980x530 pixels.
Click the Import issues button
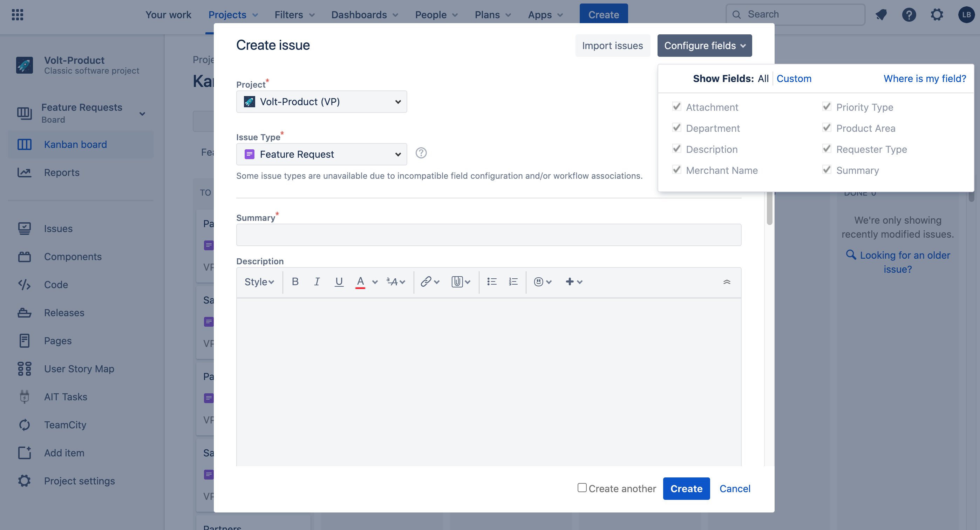[613, 46]
